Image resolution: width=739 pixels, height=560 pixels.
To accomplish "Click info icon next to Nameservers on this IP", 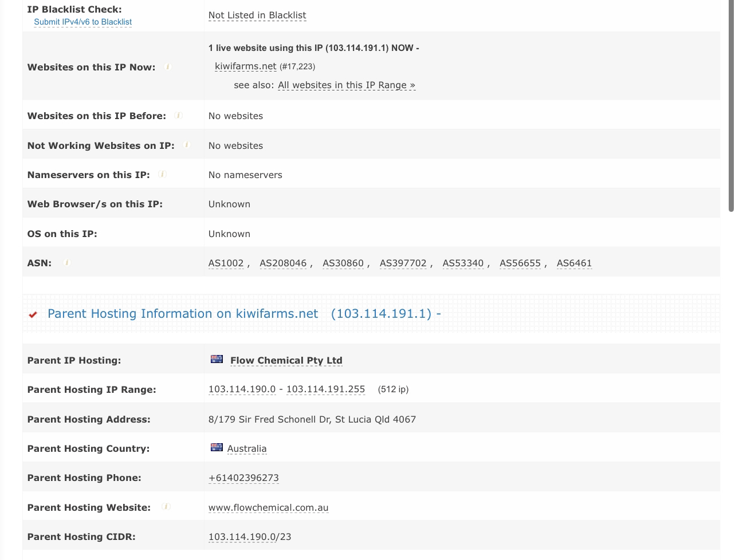I will point(162,174).
